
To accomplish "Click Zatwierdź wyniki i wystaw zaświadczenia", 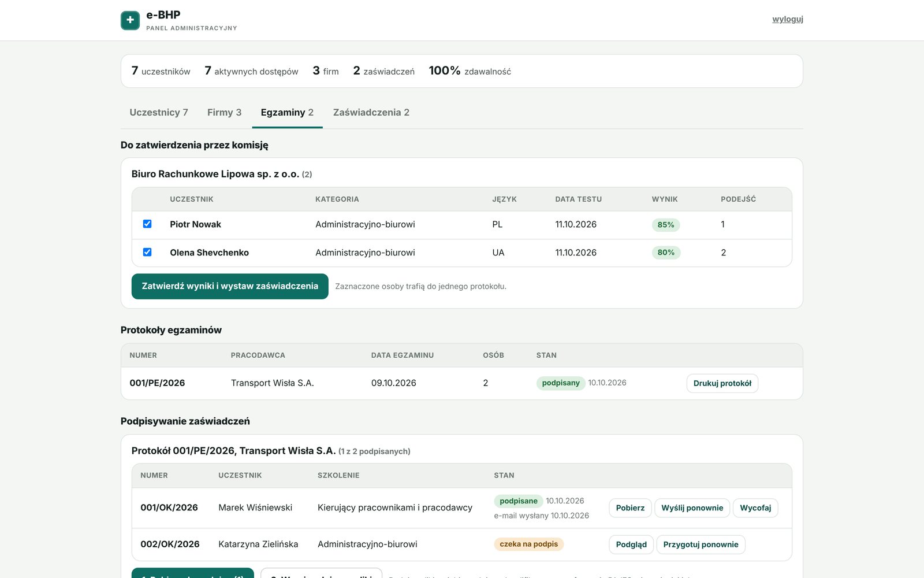I will coord(230,286).
